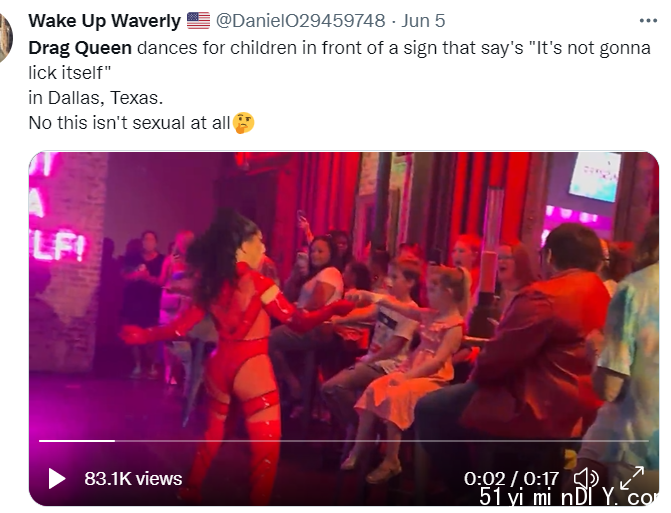Click the American flag emoji icon

coord(198,21)
